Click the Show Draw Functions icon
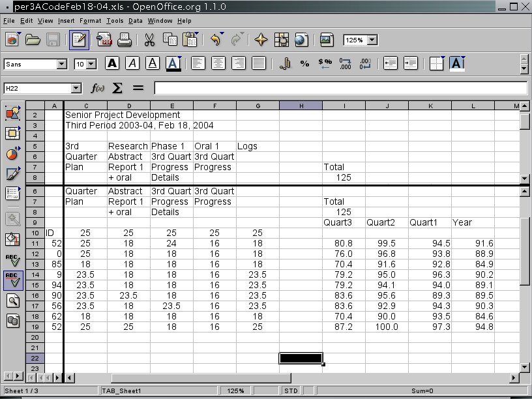The image size is (532, 399). pyautogui.click(x=13, y=173)
